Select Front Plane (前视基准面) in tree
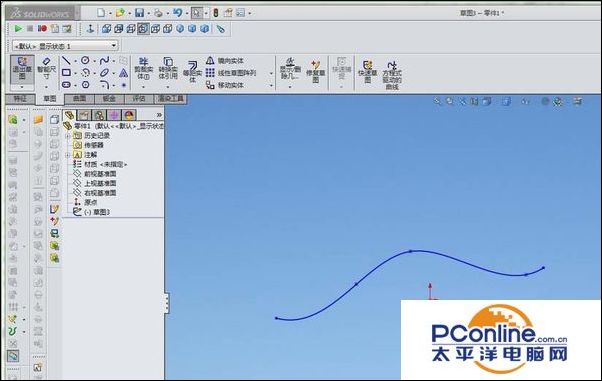602x381 pixels. tap(94, 174)
